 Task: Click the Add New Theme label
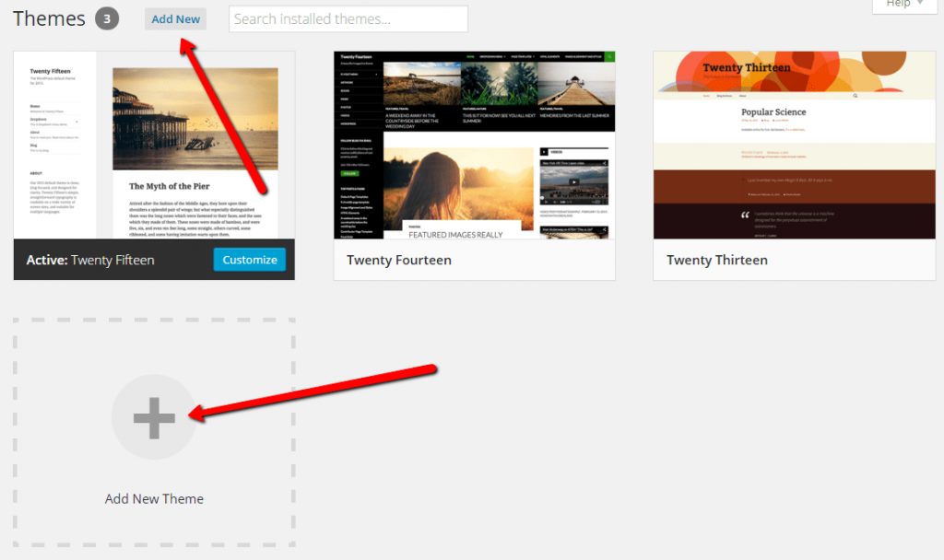point(154,499)
